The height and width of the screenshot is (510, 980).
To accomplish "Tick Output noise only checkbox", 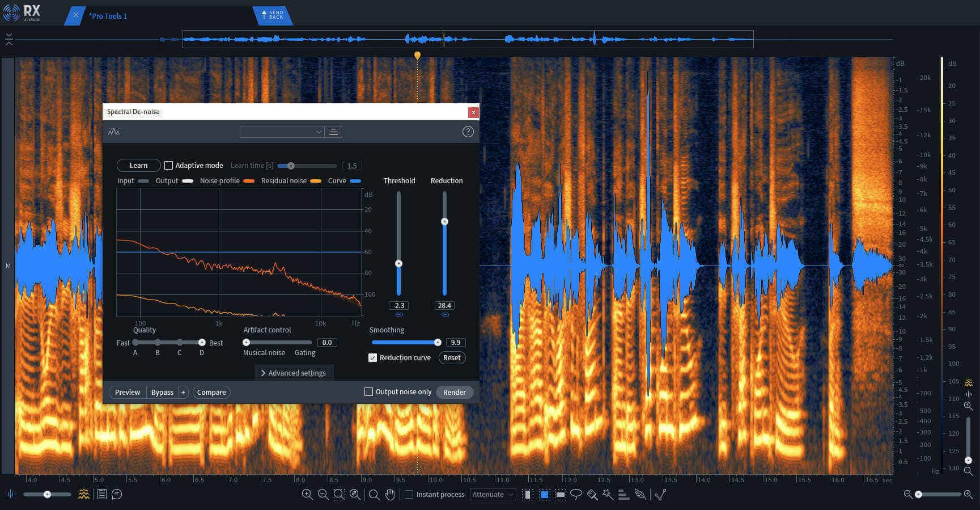I will coord(368,391).
